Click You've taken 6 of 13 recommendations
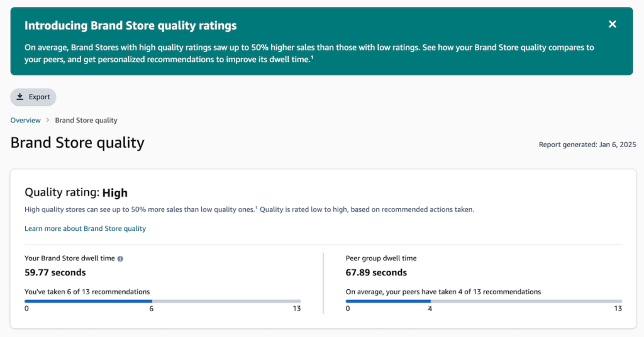The height and width of the screenshot is (337, 644). click(x=87, y=292)
